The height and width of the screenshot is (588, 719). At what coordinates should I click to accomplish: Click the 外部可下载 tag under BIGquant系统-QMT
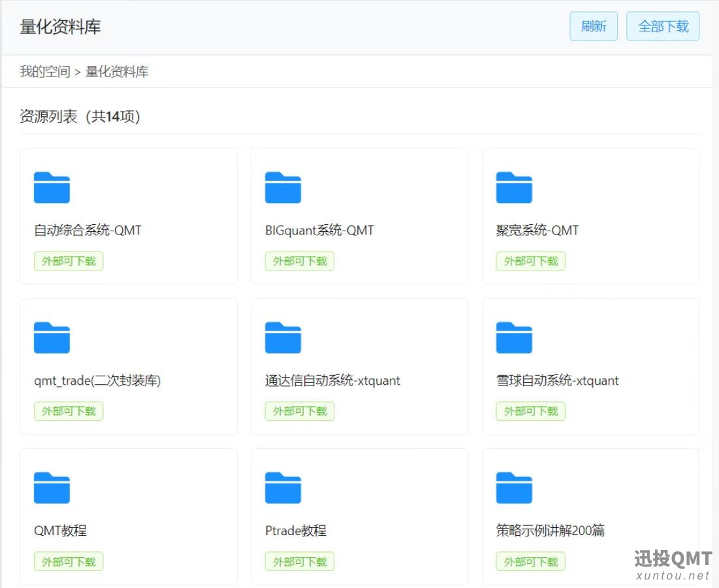[300, 261]
